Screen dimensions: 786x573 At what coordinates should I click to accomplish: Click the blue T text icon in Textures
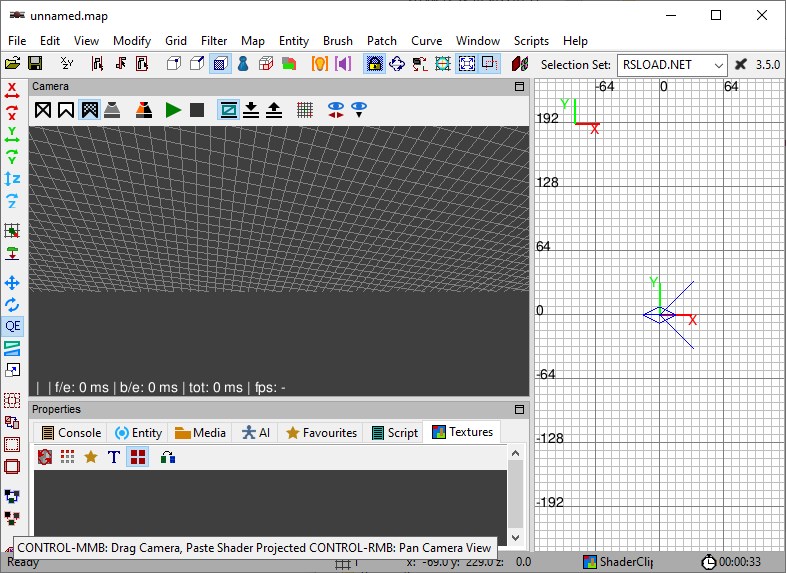tap(114, 457)
